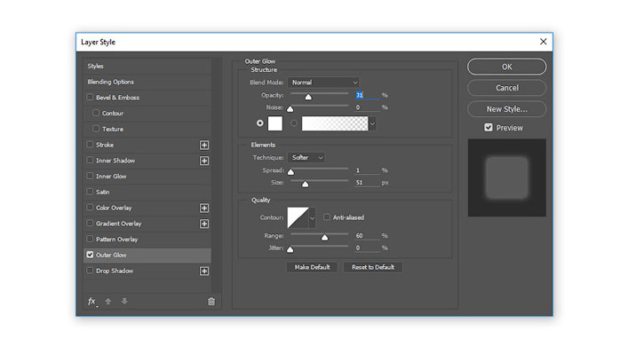Click the Cancel button
Viewport: 644px width, 338px height.
coord(507,88)
